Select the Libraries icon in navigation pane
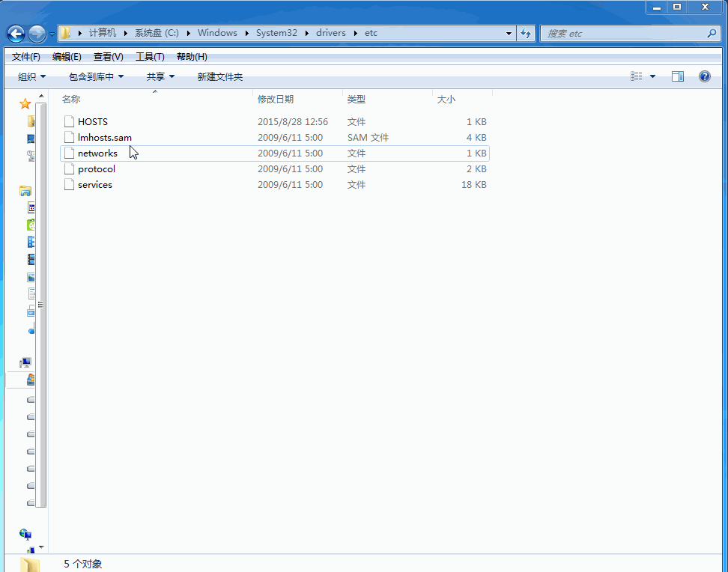This screenshot has height=572, width=728. (x=25, y=191)
